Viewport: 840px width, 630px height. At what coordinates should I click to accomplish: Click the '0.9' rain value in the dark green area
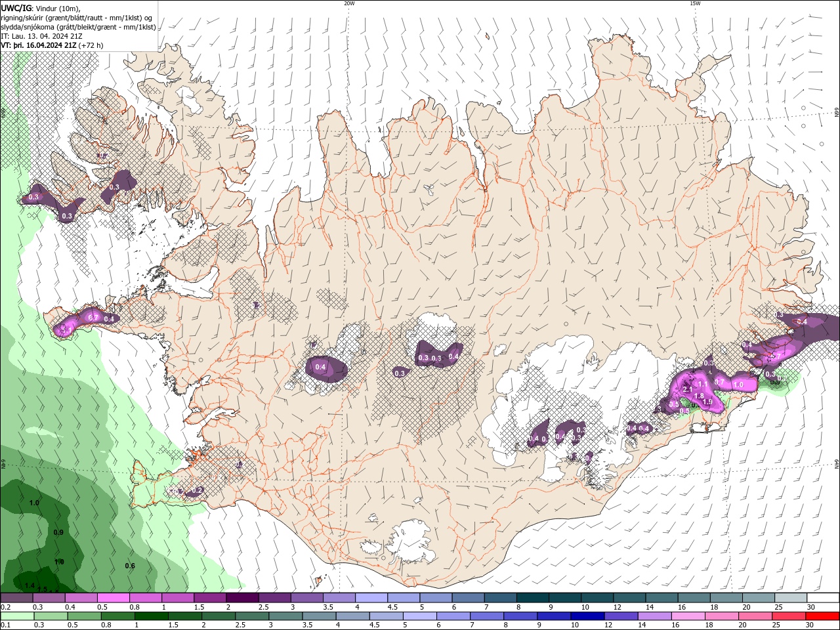(x=58, y=532)
